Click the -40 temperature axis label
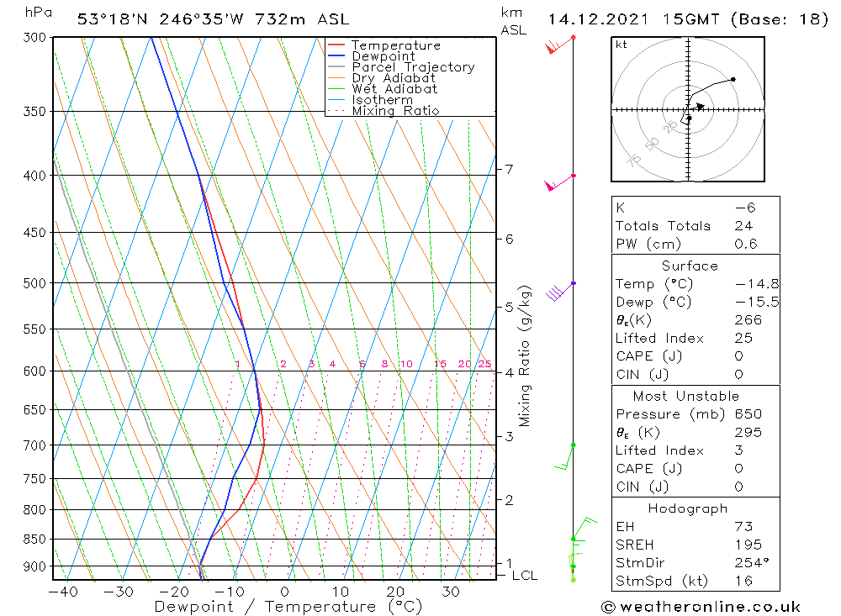The width and height of the screenshot is (841, 616). [63, 592]
